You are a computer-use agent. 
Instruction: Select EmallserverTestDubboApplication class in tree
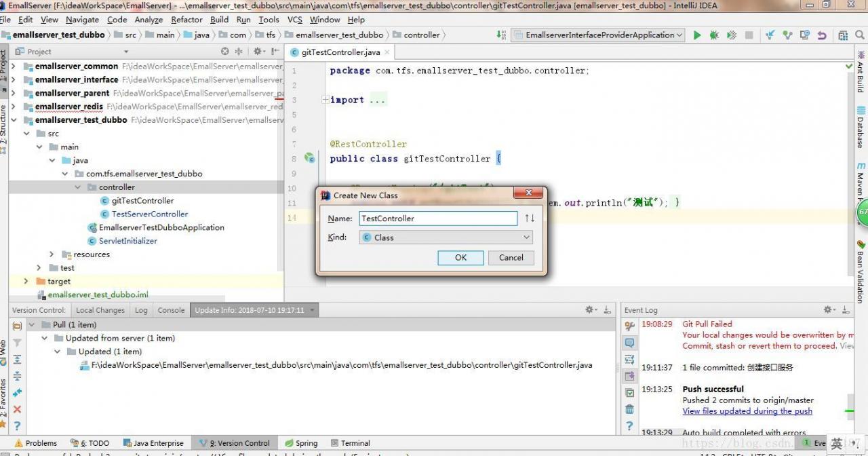click(x=161, y=227)
